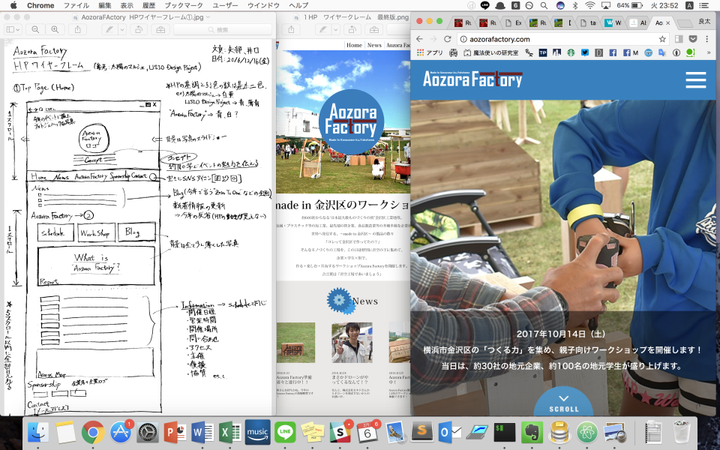Expand the hidden bookmarks overflow chevron
720x450 pixels.
pos(709,53)
